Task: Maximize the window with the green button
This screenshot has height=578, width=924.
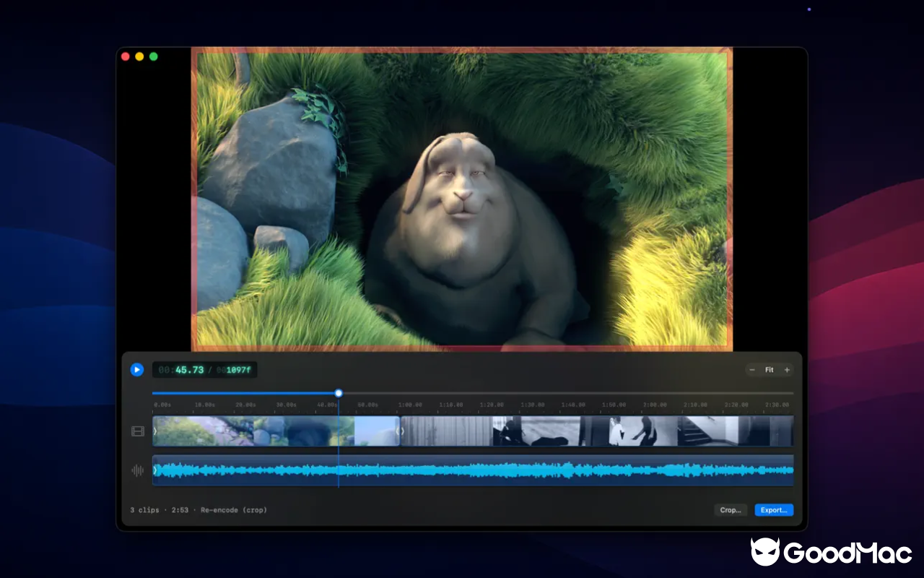Action: [x=153, y=56]
